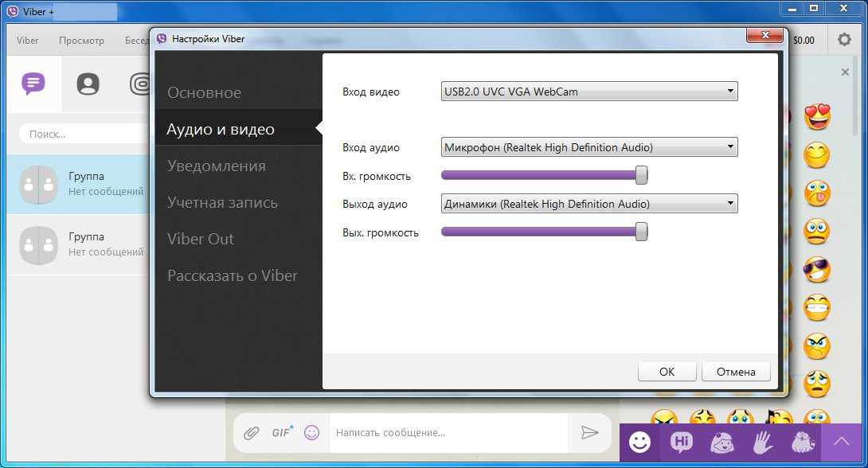
Task: Open the chats tab speech bubble icon
Action: click(33, 83)
